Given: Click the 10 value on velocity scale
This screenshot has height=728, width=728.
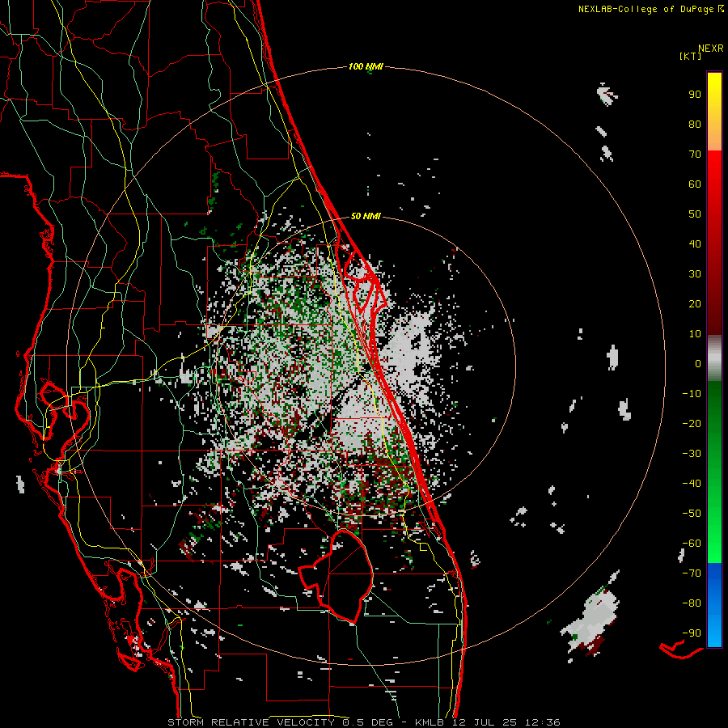Looking at the screenshot, I should (x=695, y=334).
